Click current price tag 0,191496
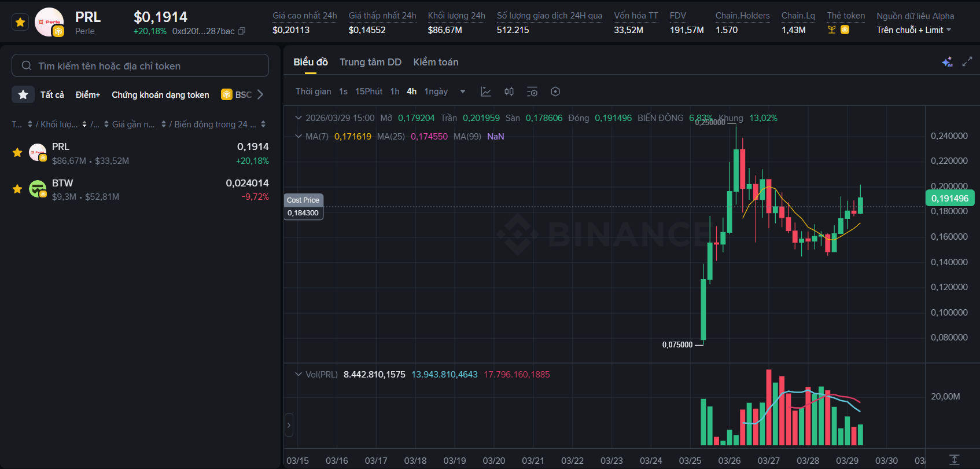 (950, 198)
